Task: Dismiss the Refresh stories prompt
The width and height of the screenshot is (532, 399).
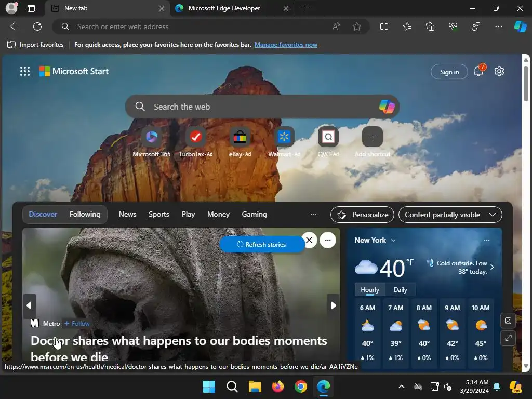Action: click(309, 240)
